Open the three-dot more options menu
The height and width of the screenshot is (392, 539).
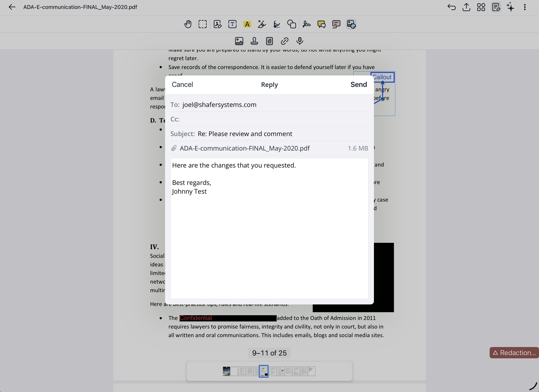coord(525,7)
